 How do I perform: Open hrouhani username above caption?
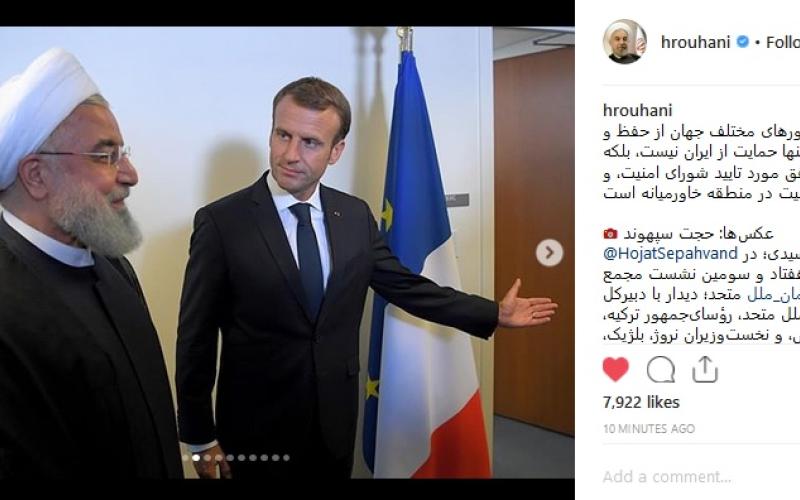(637, 110)
